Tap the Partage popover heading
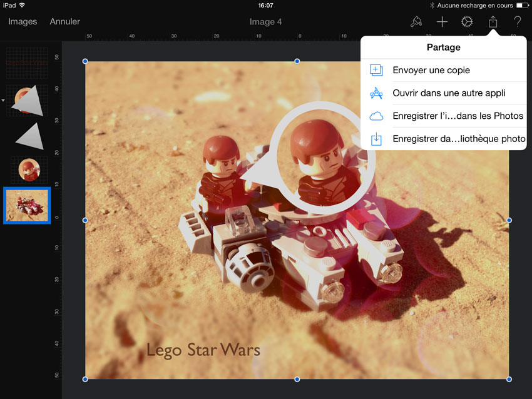The width and height of the screenshot is (532, 399). (x=444, y=47)
